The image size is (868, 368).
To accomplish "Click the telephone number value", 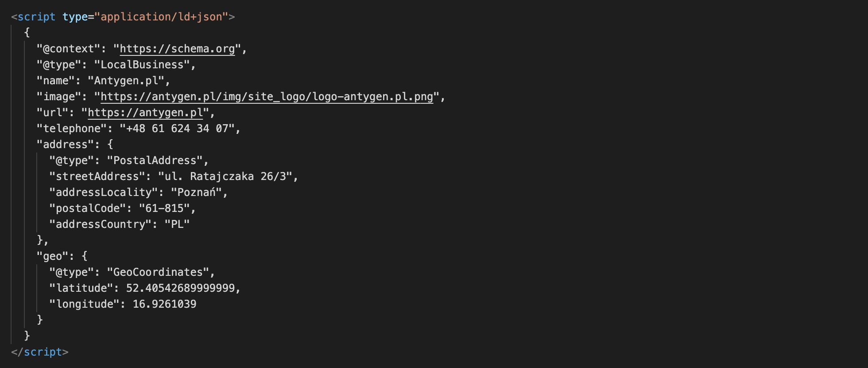I will [177, 129].
